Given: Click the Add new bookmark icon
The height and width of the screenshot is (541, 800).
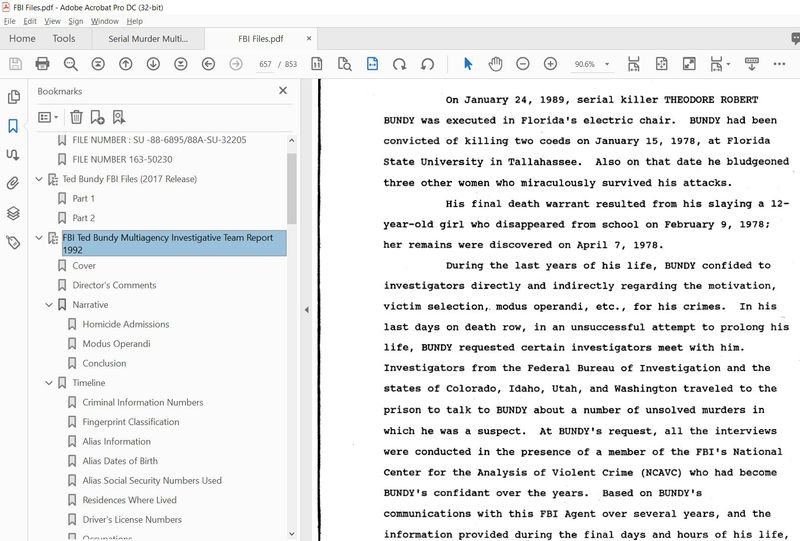Looking at the screenshot, I should (x=97, y=117).
